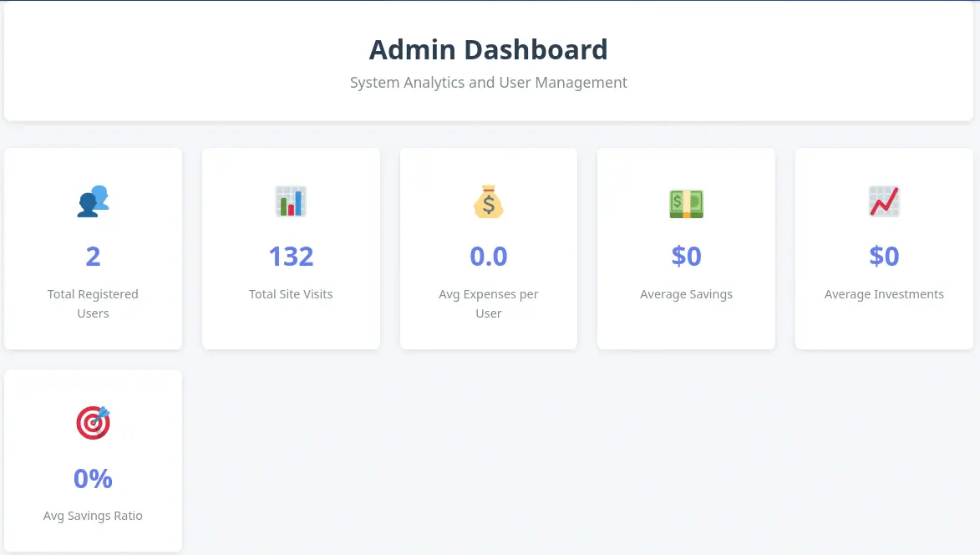980x555 pixels.
Task: Click the Avg Savings Ratio label
Action: pos(93,516)
